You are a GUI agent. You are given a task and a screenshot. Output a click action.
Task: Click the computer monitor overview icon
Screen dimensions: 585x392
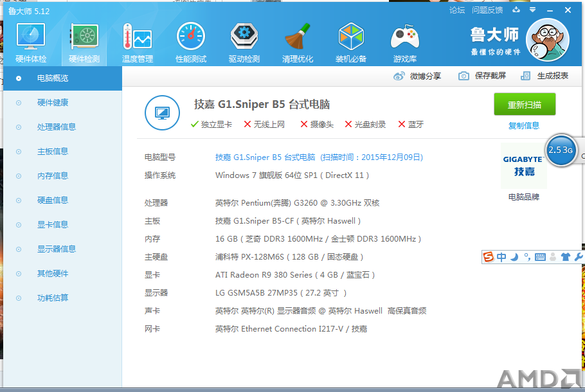click(162, 112)
